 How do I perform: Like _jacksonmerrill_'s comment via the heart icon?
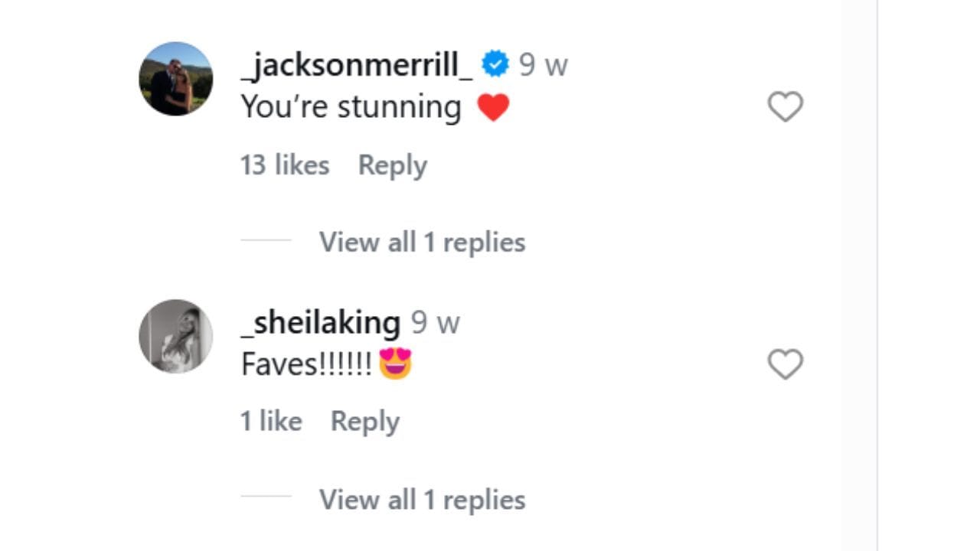click(785, 106)
